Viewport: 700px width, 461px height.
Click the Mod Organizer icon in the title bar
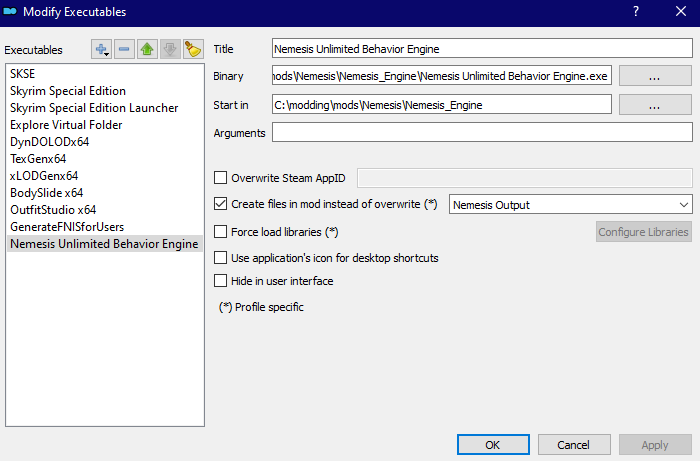tap(10, 12)
